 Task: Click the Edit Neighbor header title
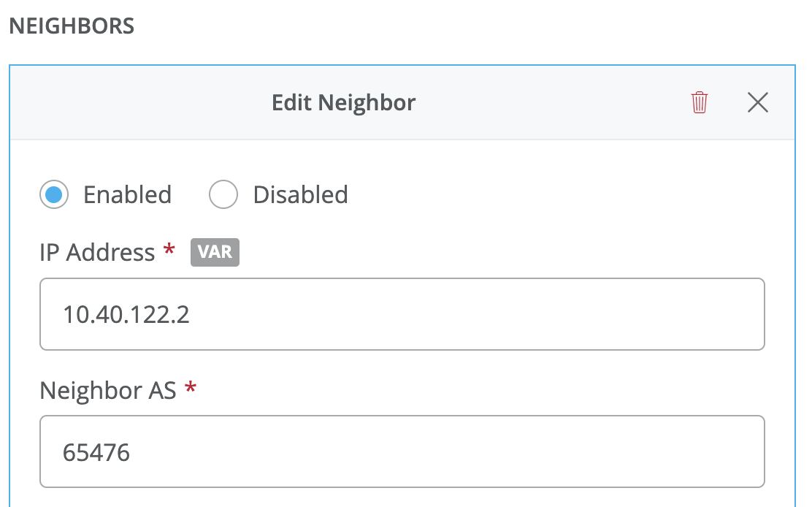pos(343,103)
